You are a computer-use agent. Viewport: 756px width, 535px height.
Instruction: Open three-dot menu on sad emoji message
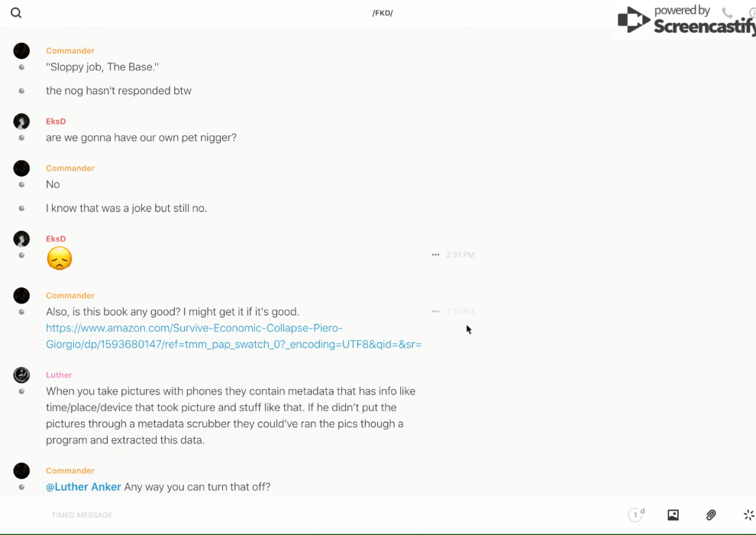435,255
